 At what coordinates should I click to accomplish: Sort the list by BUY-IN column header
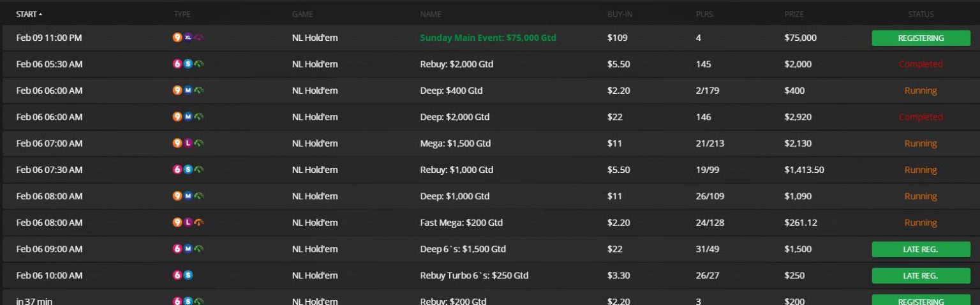point(620,14)
